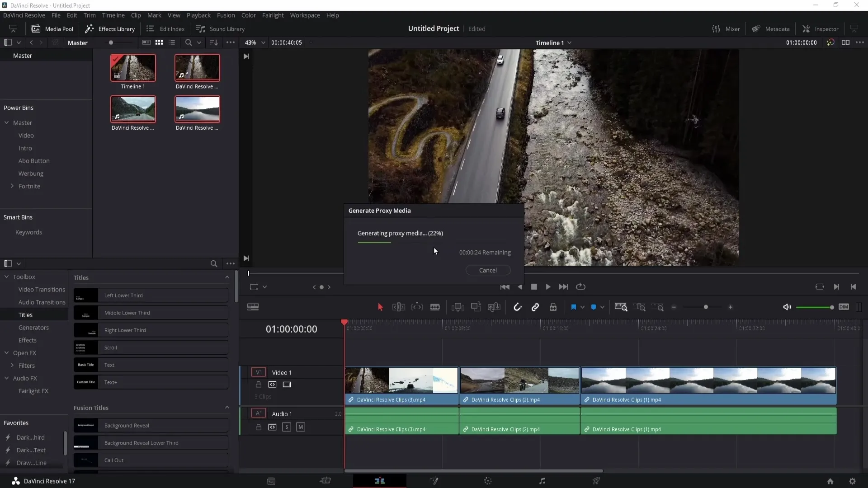Open media pool search options dropdown
Viewport: 868px width, 488px height.
(x=199, y=42)
